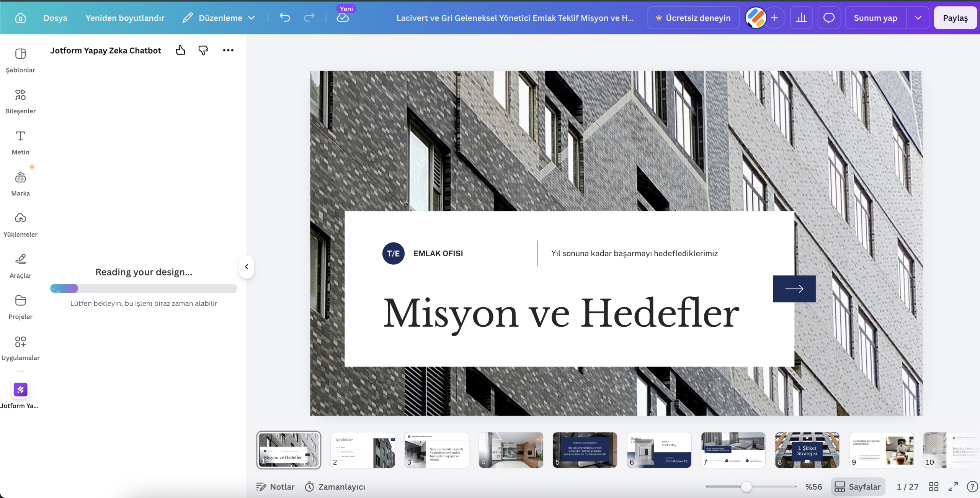Screen dimensions: 980x498
Task: Open the Uygulamalar panel
Action: point(20,347)
